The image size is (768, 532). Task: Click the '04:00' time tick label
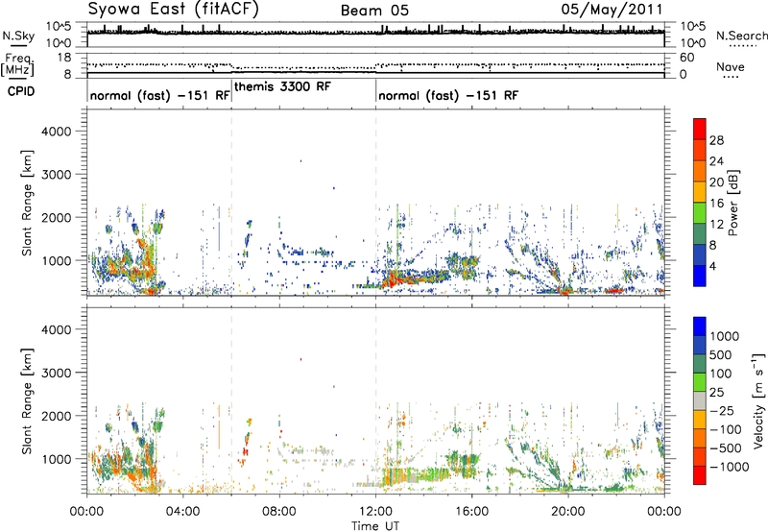tap(182, 512)
